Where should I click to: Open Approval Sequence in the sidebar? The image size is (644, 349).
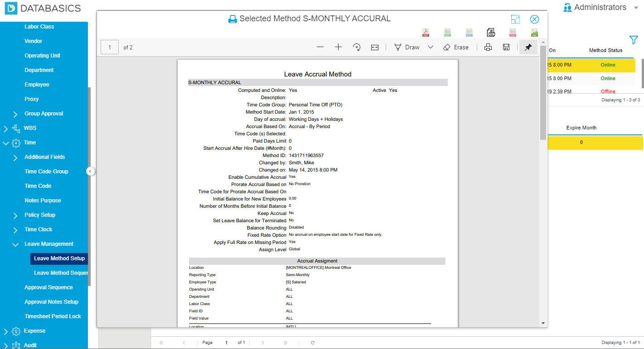tap(48, 287)
